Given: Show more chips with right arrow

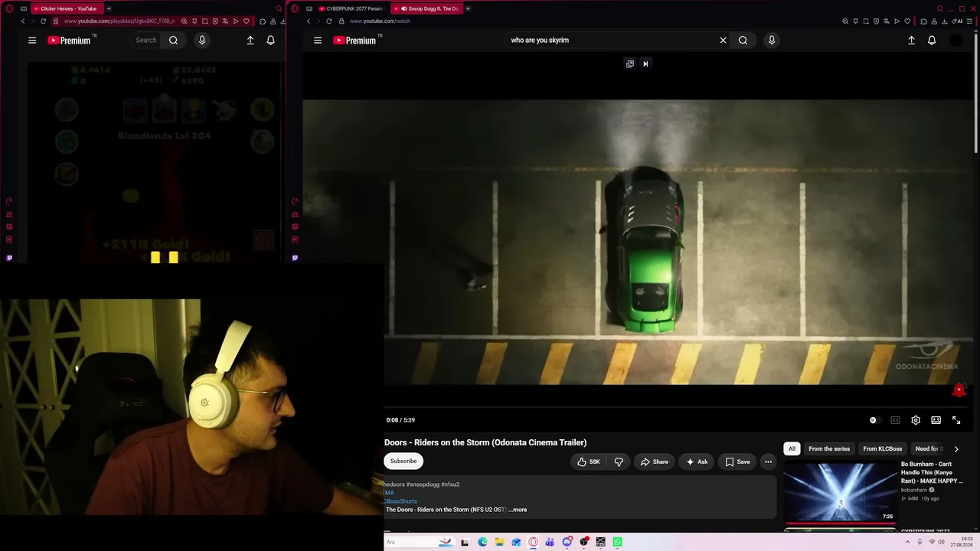Looking at the screenshot, I should click(x=955, y=449).
